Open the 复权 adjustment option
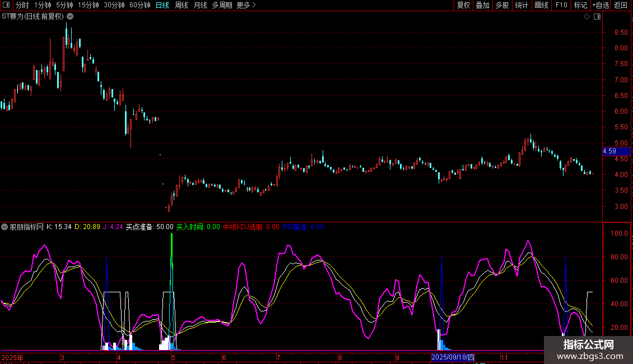This screenshot has height=364, width=633. click(x=463, y=6)
